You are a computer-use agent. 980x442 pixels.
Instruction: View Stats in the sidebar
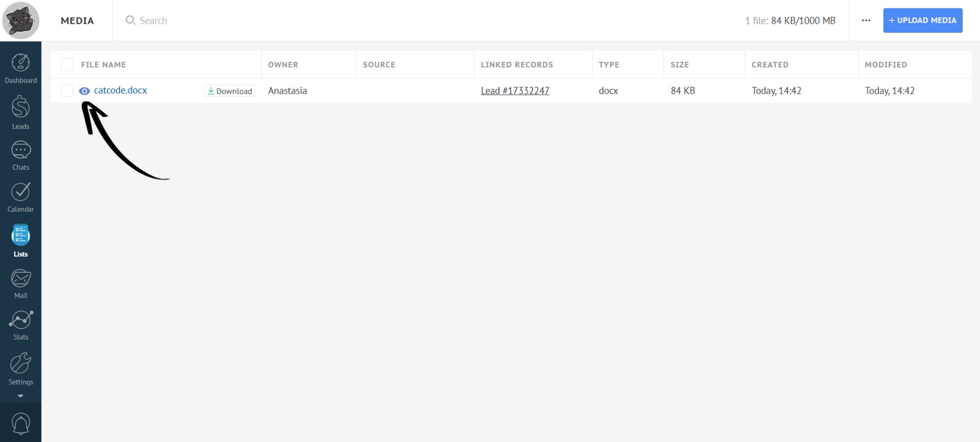pyautogui.click(x=21, y=325)
